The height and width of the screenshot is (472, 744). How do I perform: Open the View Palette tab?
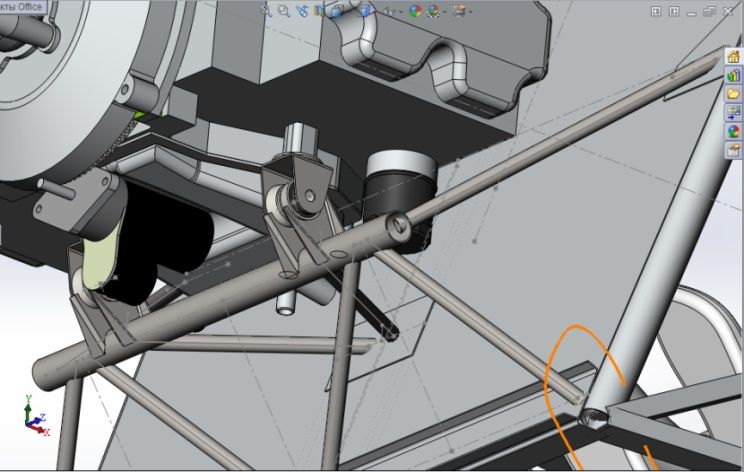[x=733, y=112]
